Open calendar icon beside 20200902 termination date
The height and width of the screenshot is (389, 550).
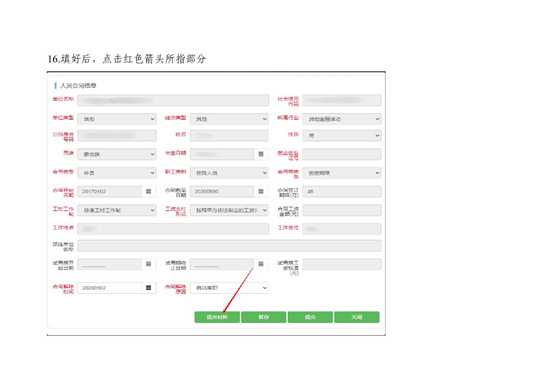[x=148, y=288]
